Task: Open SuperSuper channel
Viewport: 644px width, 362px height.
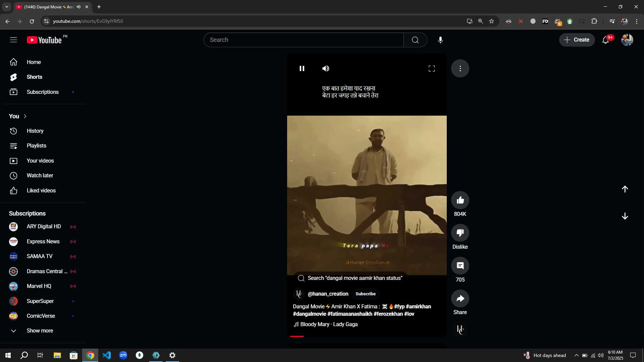Action: click(43, 301)
